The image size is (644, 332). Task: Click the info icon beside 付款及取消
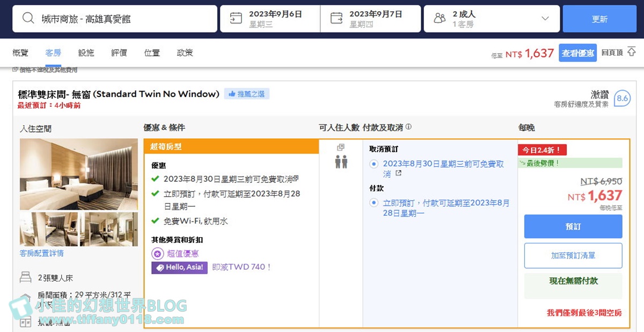(408, 128)
